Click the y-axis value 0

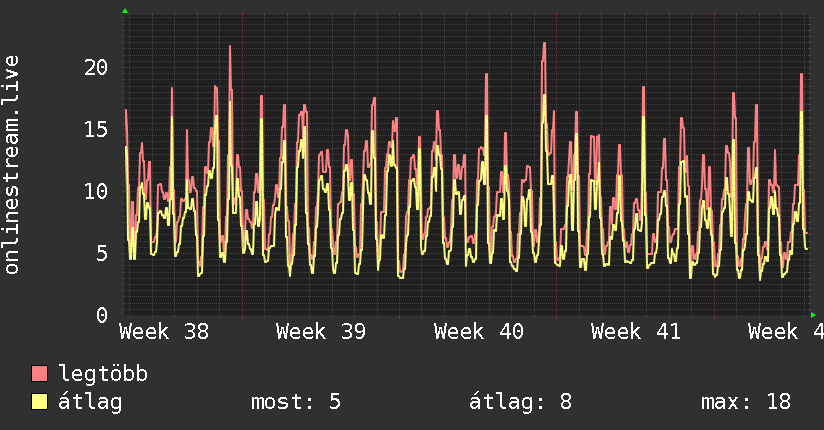pos(102,315)
